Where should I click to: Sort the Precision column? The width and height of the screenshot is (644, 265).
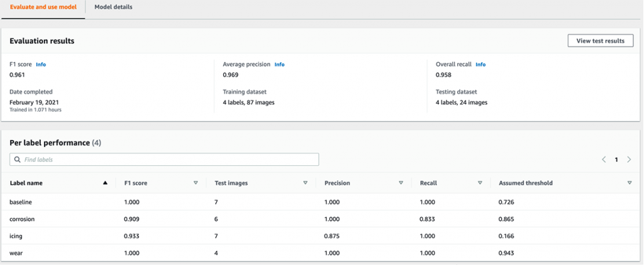401,183
